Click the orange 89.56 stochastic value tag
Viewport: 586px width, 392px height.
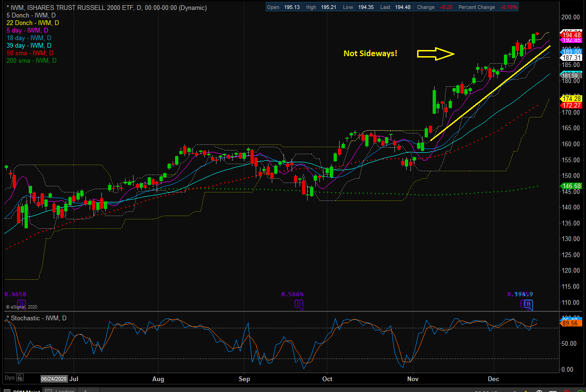(x=571, y=324)
